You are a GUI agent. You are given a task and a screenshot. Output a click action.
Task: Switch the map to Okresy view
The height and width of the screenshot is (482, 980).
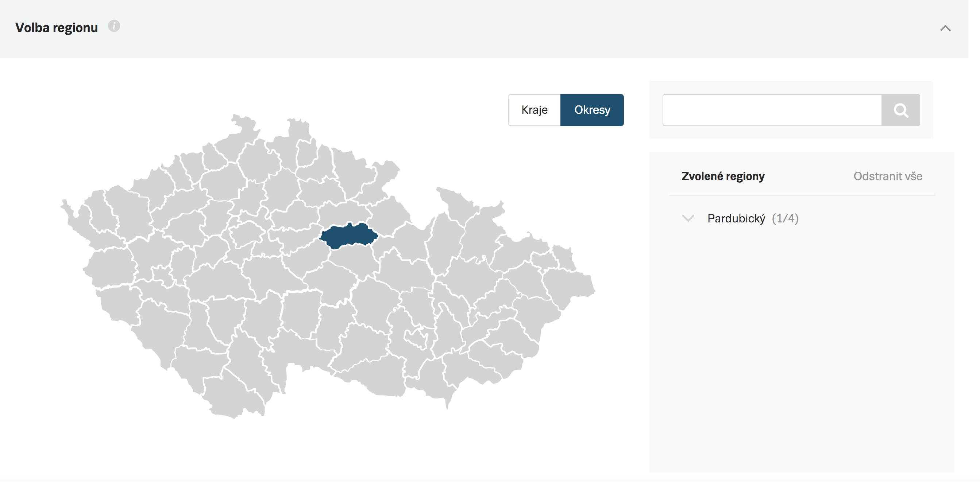(592, 110)
